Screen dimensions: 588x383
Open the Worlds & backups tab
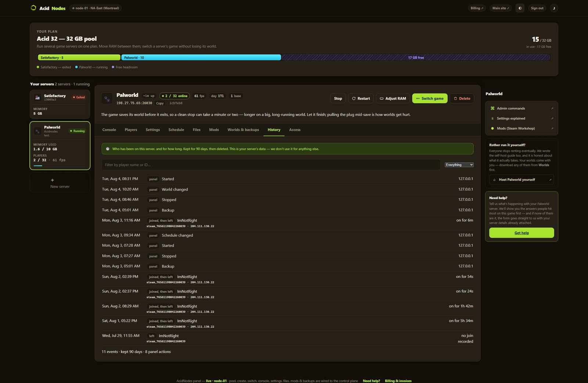[x=243, y=130]
